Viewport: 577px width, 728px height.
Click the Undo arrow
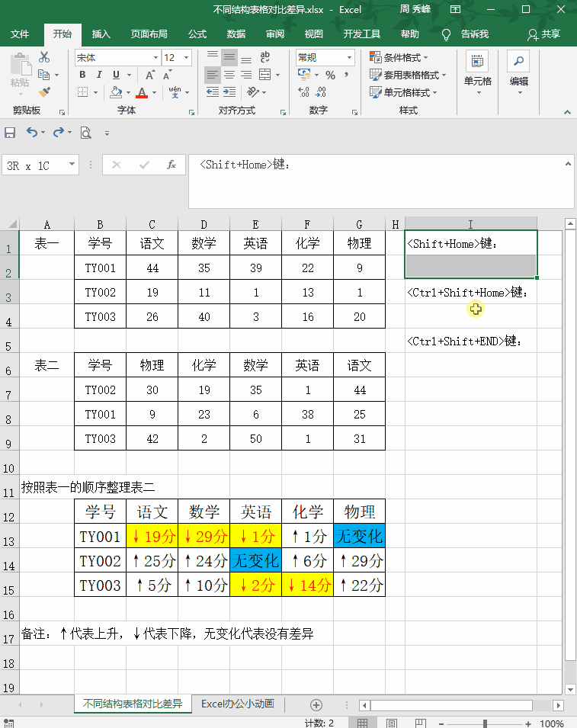pos(31,133)
